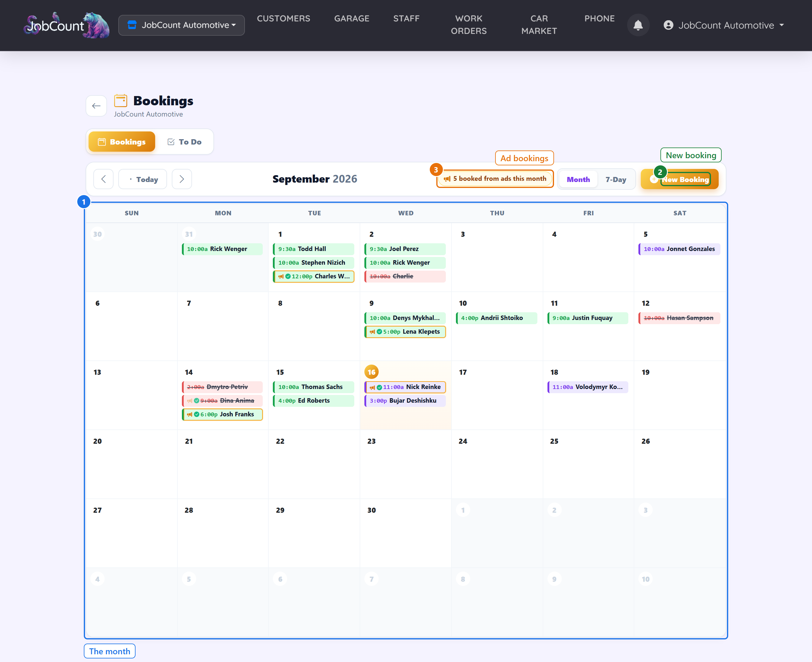This screenshot has height=662, width=812.
Task: Click the megaphone icon on the ads-booked badge
Action: click(x=447, y=179)
